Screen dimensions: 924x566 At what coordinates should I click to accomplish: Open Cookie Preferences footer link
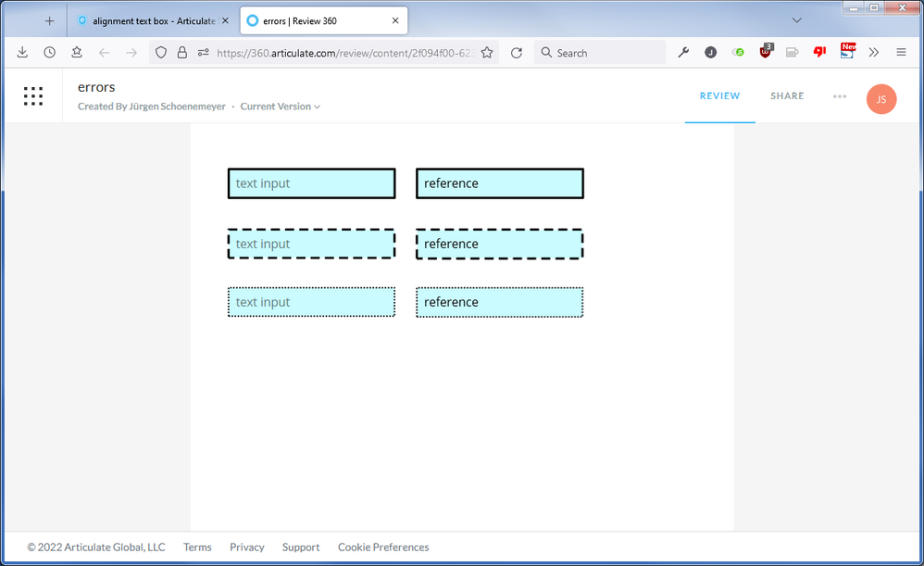383,547
